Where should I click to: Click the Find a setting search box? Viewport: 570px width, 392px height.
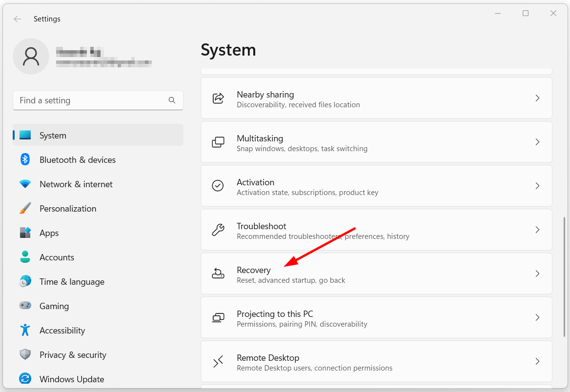[98, 100]
